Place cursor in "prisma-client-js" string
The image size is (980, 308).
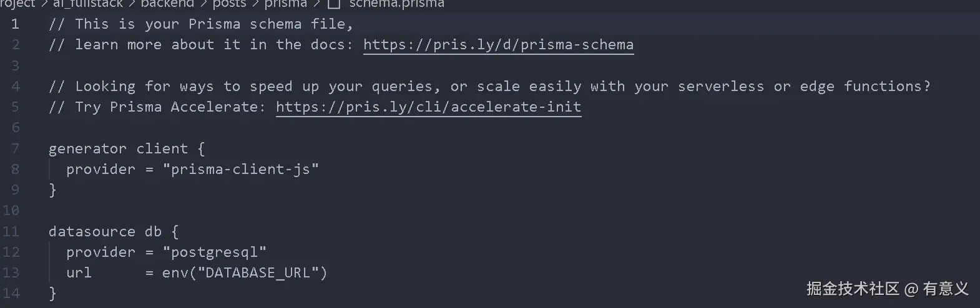(x=240, y=170)
